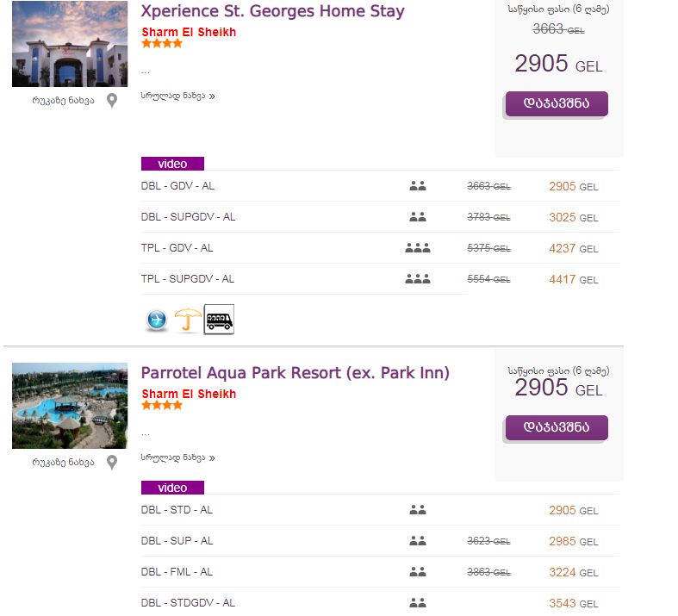The height and width of the screenshot is (616, 678).
Task: Click the Parrotel Aqua Park pool photo
Action: click(70, 406)
